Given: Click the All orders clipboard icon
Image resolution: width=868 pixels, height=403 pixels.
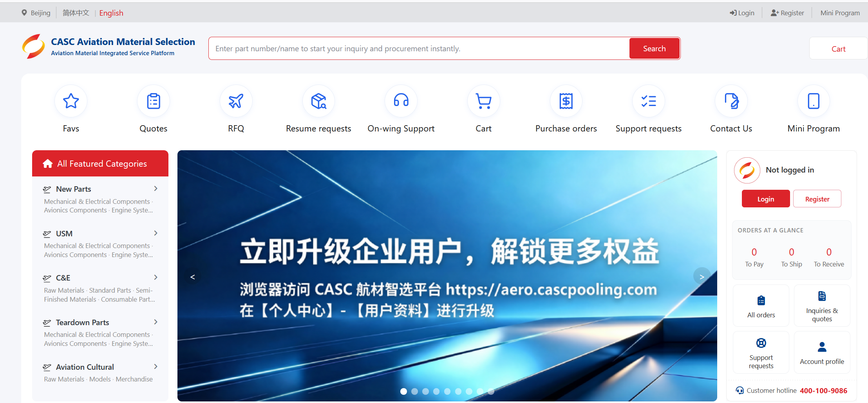Looking at the screenshot, I should [761, 300].
